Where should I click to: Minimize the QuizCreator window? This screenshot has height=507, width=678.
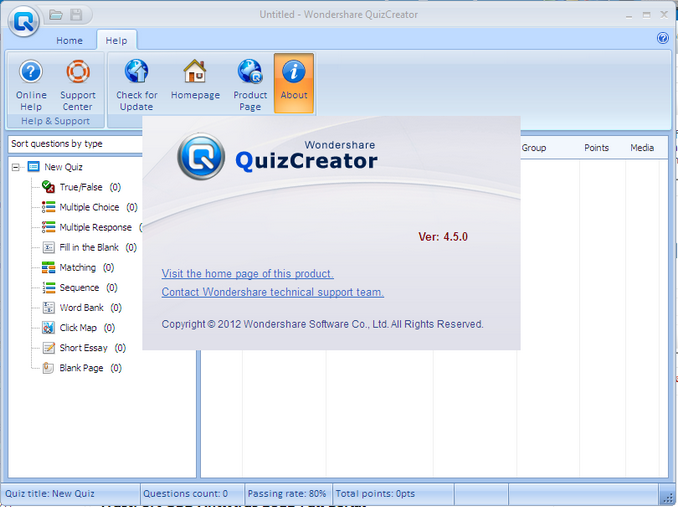pos(628,16)
